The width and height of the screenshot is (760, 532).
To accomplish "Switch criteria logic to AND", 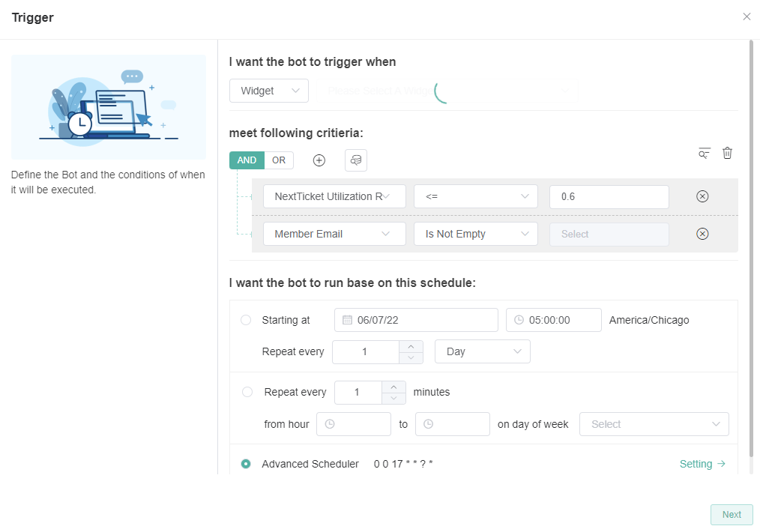I will click(247, 160).
